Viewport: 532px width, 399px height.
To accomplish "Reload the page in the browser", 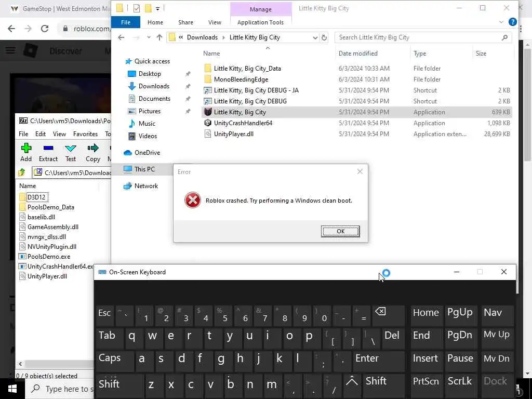I will tap(45, 29).
